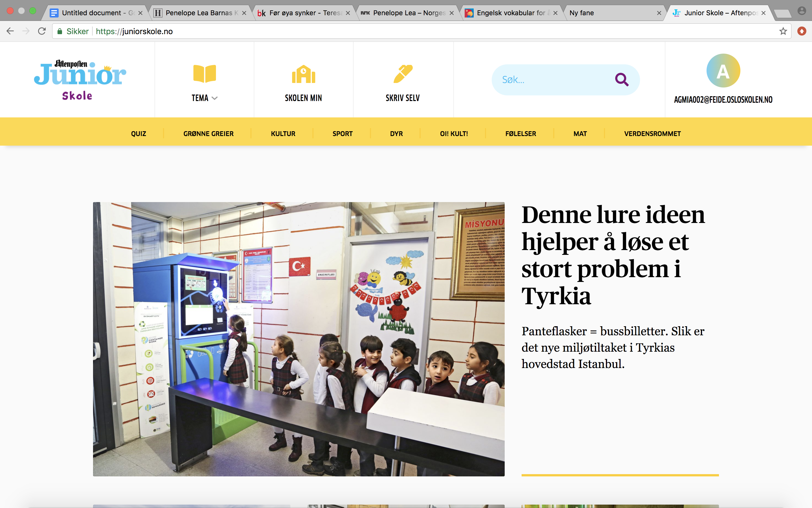Screen dimensions: 812x508
Task: Click the TEMA book icon
Action: point(204,74)
